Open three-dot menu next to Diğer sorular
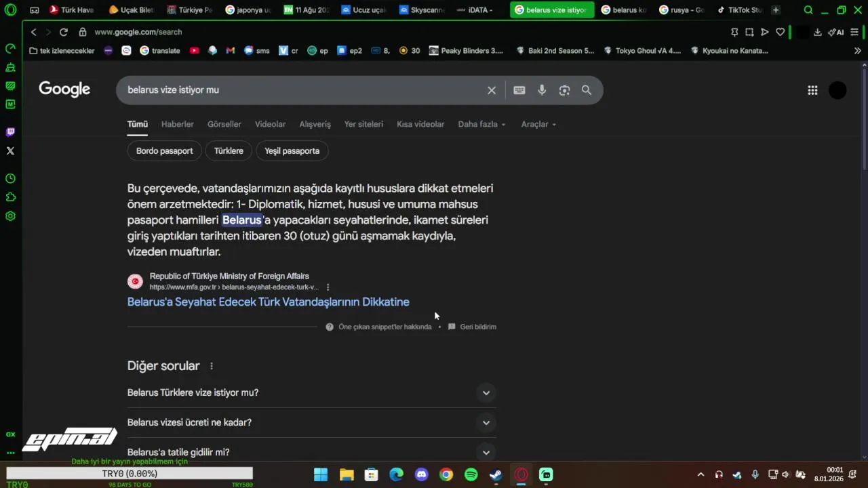Image resolution: width=868 pixels, height=488 pixels. point(212,366)
